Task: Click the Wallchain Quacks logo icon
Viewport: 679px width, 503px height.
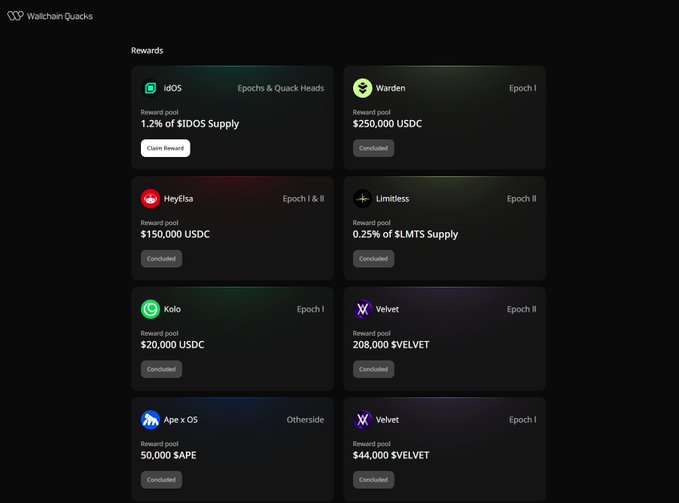Action: (x=15, y=16)
